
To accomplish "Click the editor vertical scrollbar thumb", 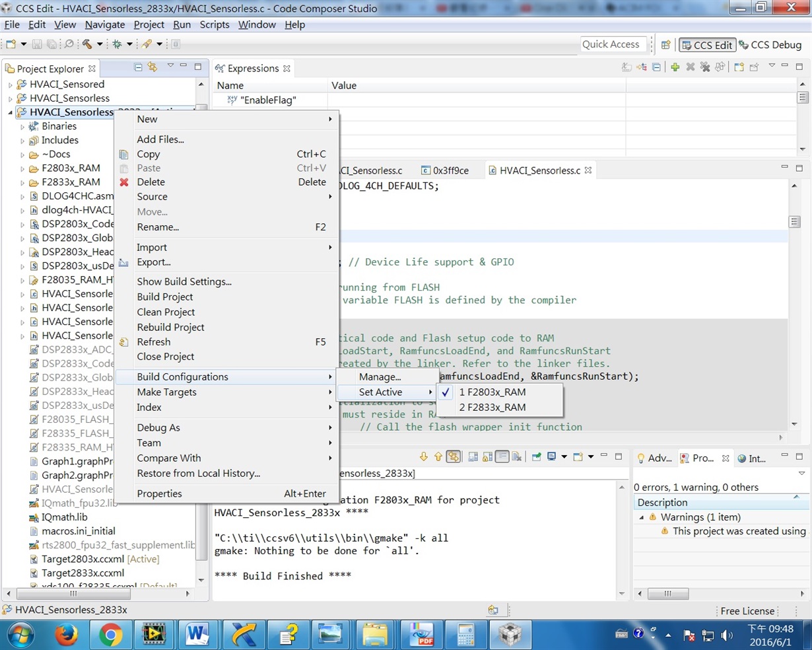I will pyautogui.click(x=794, y=222).
